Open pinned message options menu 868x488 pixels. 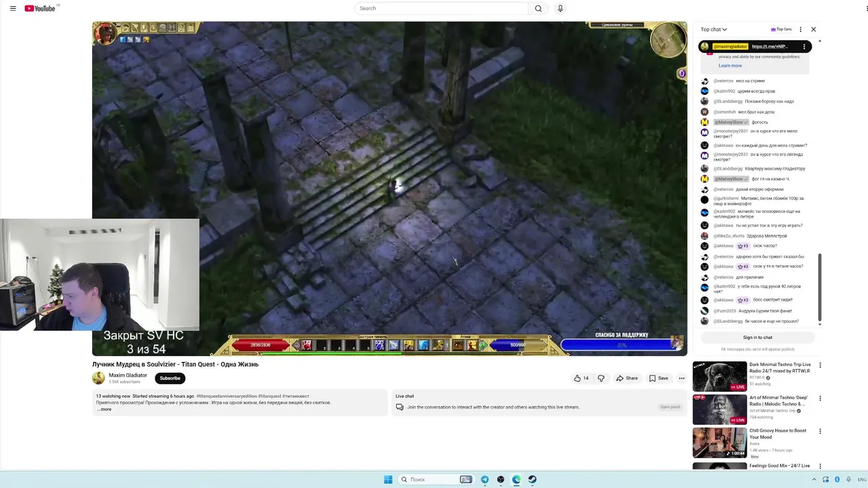[804, 47]
